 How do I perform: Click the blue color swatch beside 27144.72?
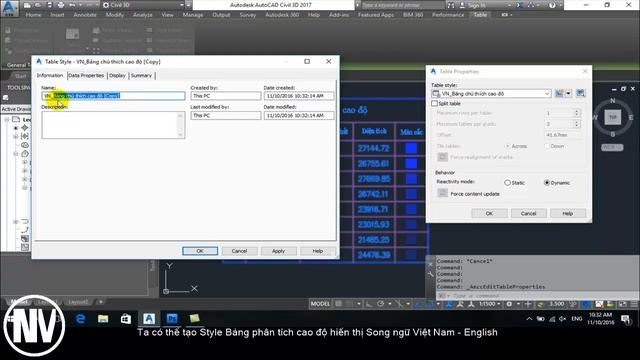pyautogui.click(x=411, y=148)
